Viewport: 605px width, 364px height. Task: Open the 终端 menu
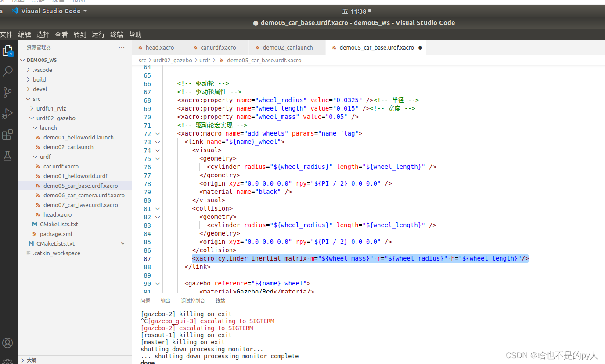[117, 34]
